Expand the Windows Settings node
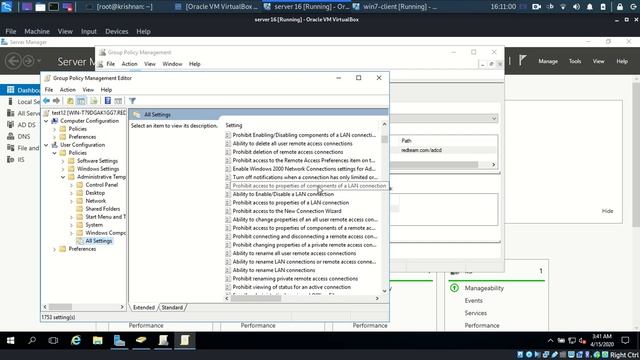This screenshot has width=640, height=360. coord(63,169)
